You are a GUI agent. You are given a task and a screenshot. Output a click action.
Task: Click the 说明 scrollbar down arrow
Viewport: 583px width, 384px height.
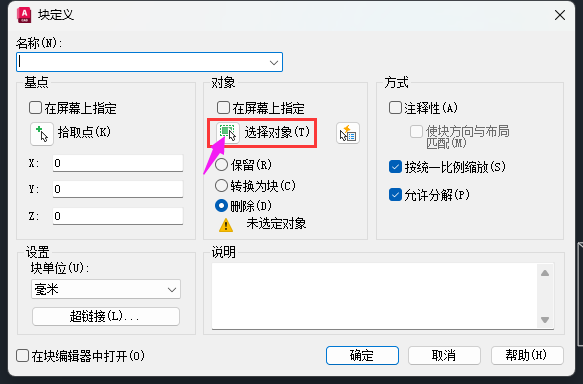[545, 320]
